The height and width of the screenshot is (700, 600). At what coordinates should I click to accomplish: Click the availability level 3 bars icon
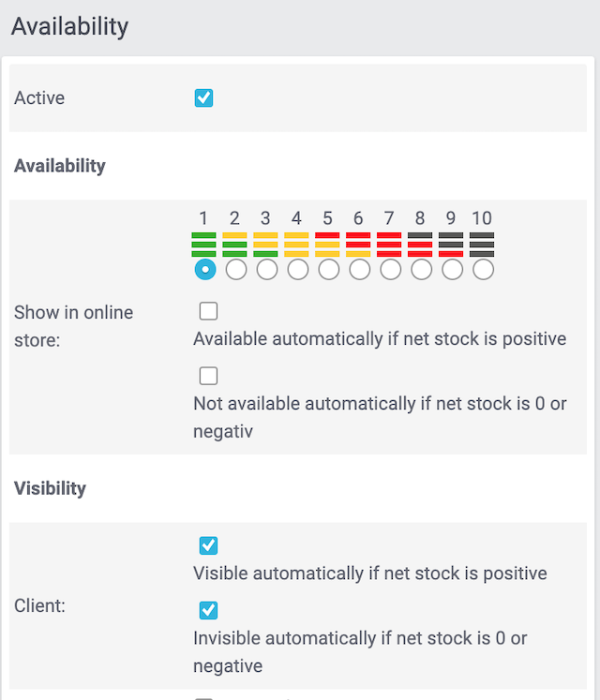click(x=265, y=245)
